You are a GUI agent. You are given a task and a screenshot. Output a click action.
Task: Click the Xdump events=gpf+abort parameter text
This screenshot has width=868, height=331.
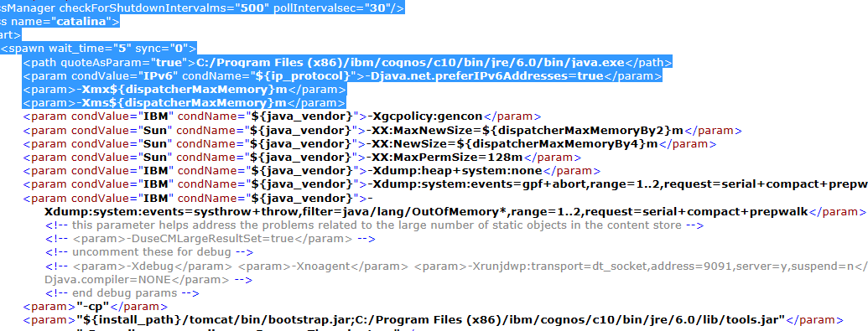tap(617, 184)
